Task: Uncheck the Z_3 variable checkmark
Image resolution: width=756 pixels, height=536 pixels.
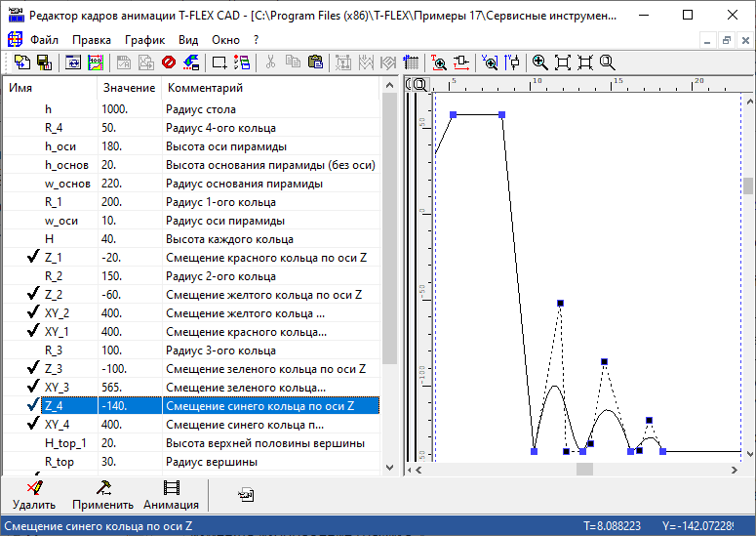Action: pyautogui.click(x=34, y=369)
